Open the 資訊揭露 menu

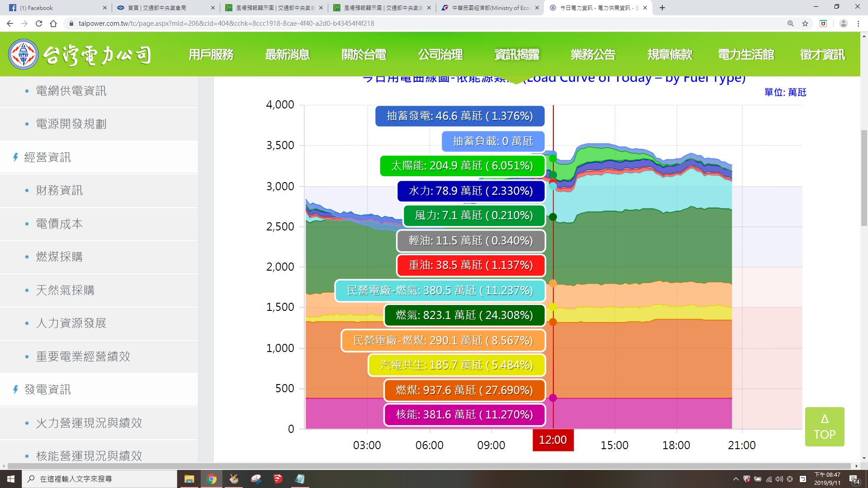coord(517,55)
